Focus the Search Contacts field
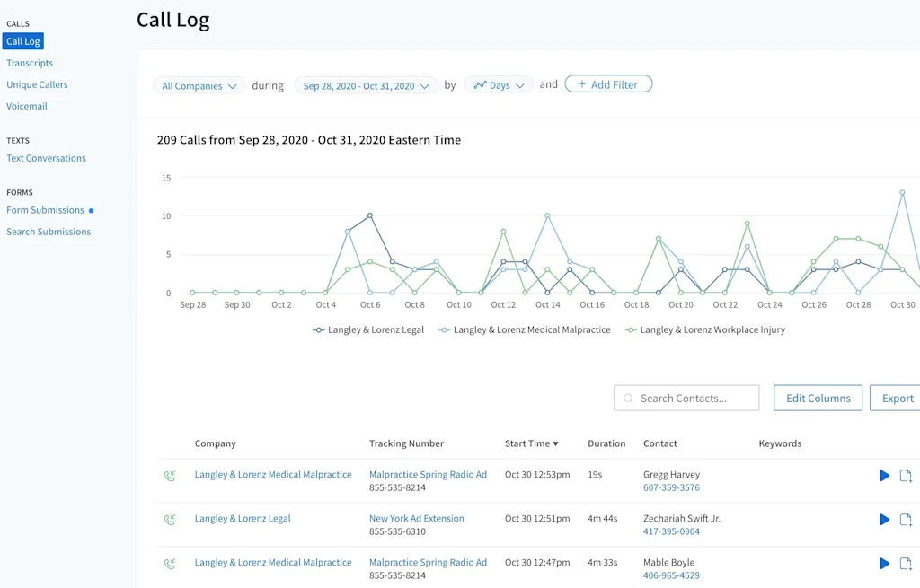This screenshot has width=920, height=588. 686,398
